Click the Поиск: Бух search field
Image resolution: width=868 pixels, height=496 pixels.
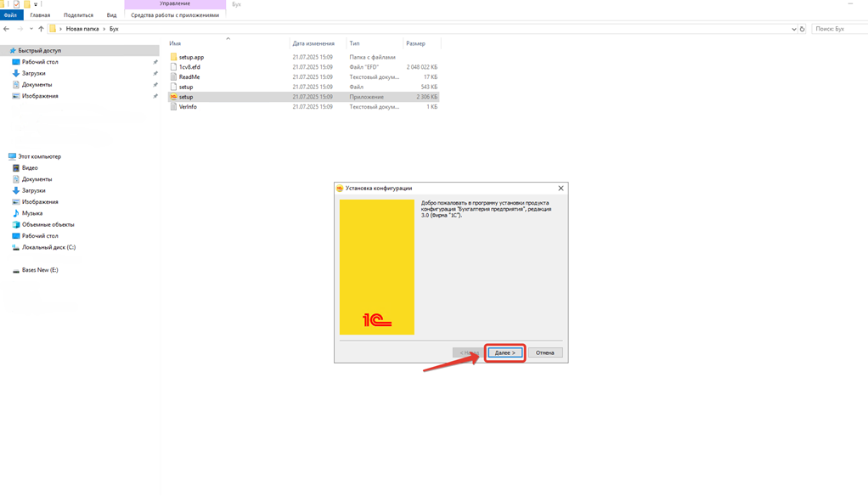click(x=838, y=29)
